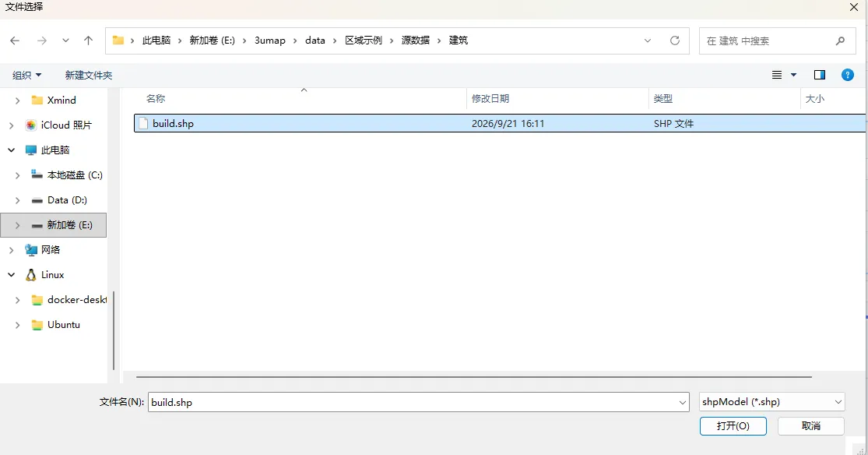Select 源数据 in the address path
This screenshot has width=868, height=455.
tap(416, 41)
